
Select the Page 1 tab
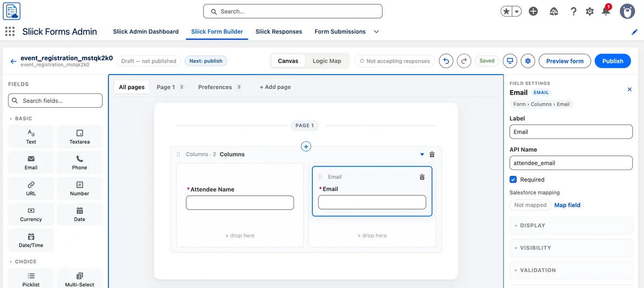click(x=171, y=87)
